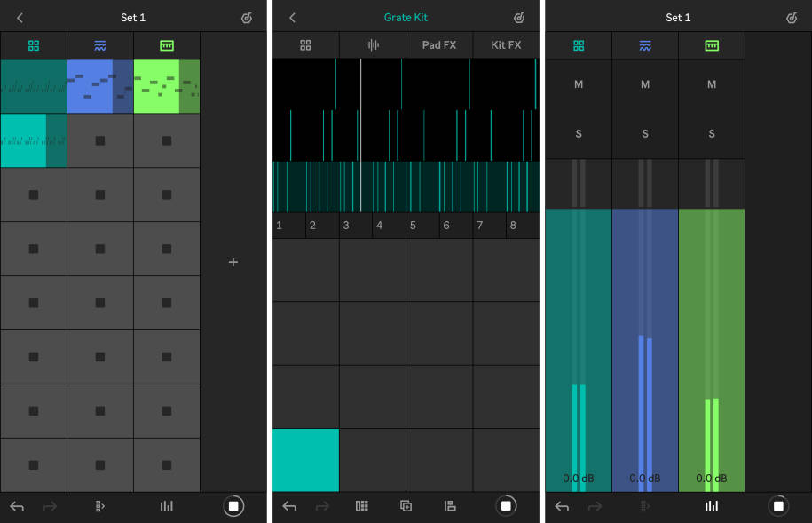This screenshot has height=523, width=812.
Task: Open the Grate Kit title
Action: click(406, 17)
